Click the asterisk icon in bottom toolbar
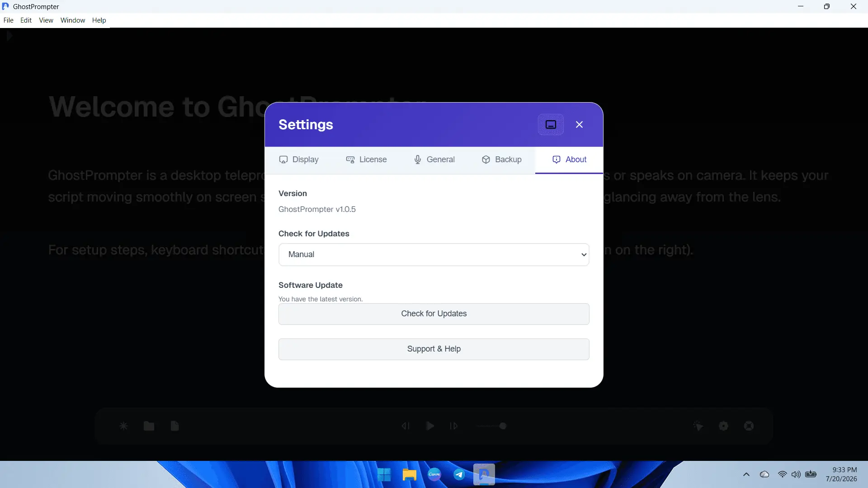 tap(123, 426)
